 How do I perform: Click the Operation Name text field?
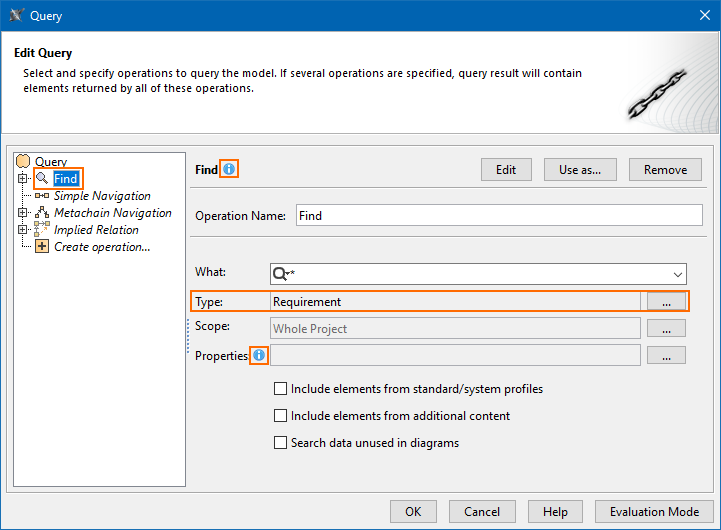(x=499, y=216)
